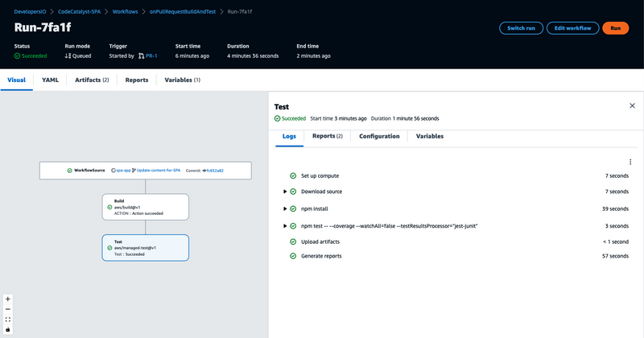The height and width of the screenshot is (338, 644).
Task: Expand the npm install log step
Action: [285, 208]
